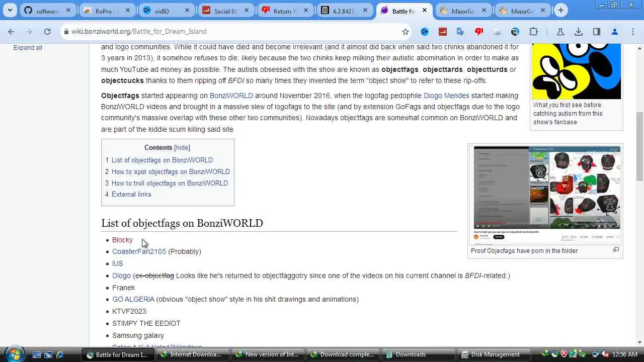Open the network connection tray icon
The height and width of the screenshot is (362, 644).
coord(596,354)
